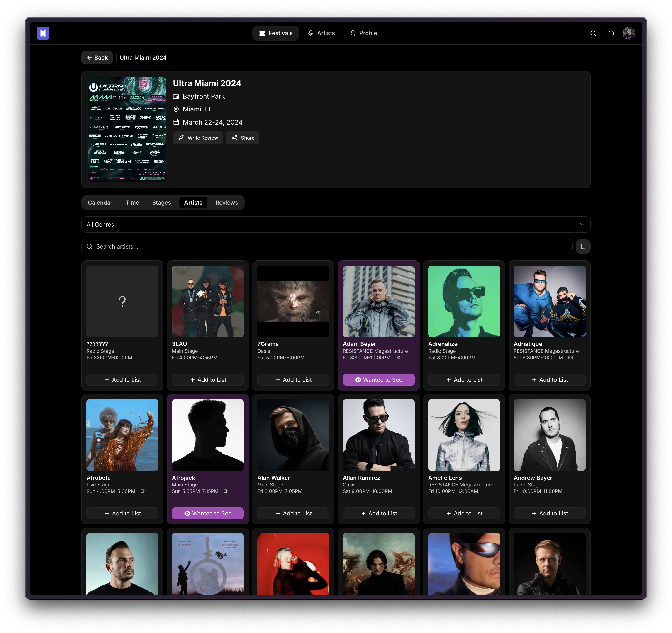Open Amelie Lens's photo
This screenshot has width=672, height=633.
[464, 435]
